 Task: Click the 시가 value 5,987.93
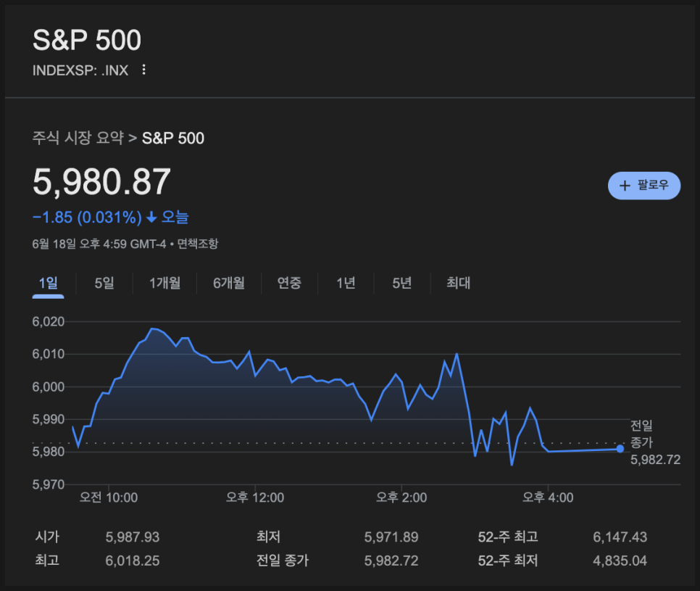point(133,537)
